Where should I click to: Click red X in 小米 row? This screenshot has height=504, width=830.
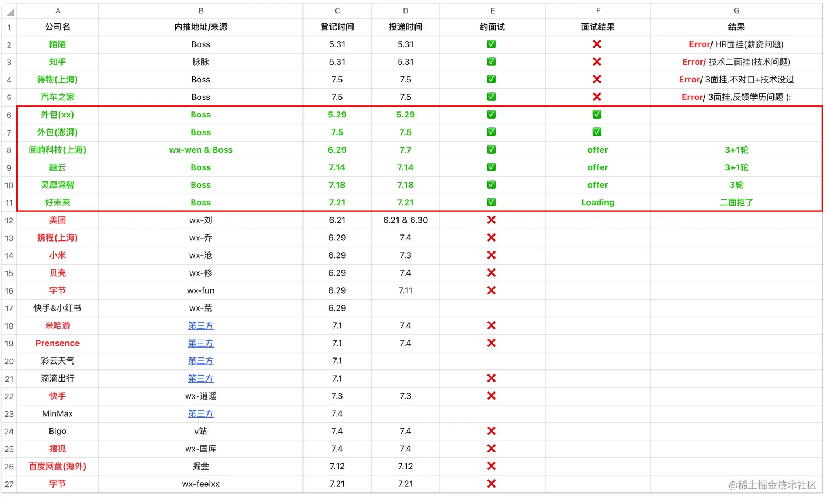click(x=492, y=255)
